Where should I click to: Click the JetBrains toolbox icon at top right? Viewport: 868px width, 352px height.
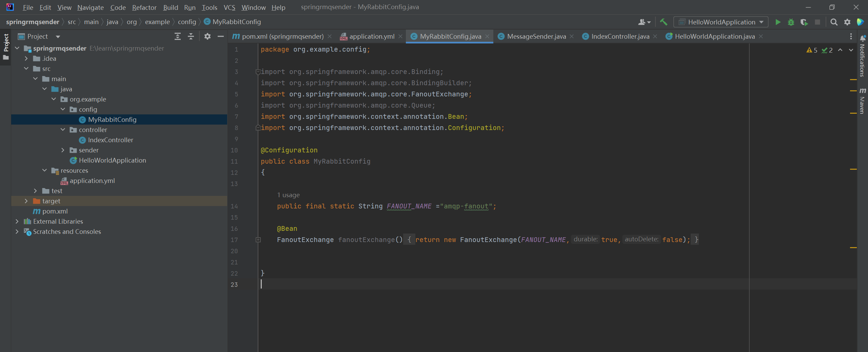pos(861,22)
